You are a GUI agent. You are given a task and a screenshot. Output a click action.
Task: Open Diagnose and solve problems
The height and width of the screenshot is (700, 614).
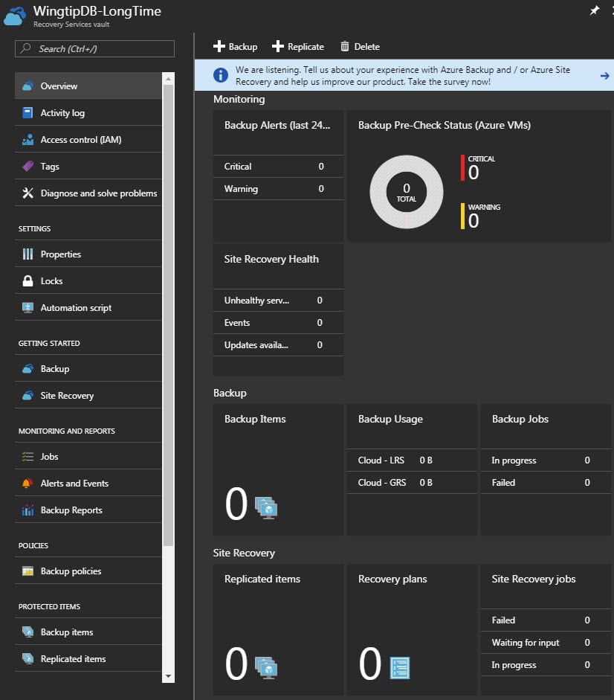click(x=88, y=193)
